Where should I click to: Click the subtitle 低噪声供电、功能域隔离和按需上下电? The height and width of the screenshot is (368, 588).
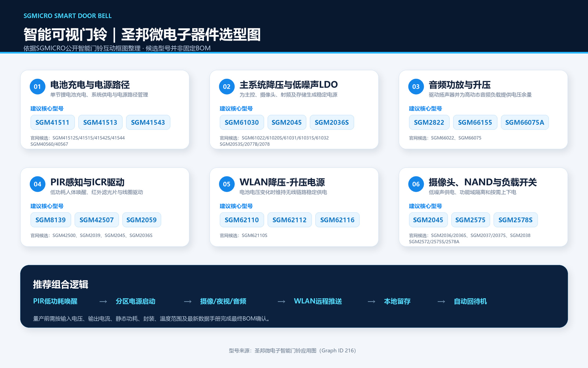coord(473,192)
